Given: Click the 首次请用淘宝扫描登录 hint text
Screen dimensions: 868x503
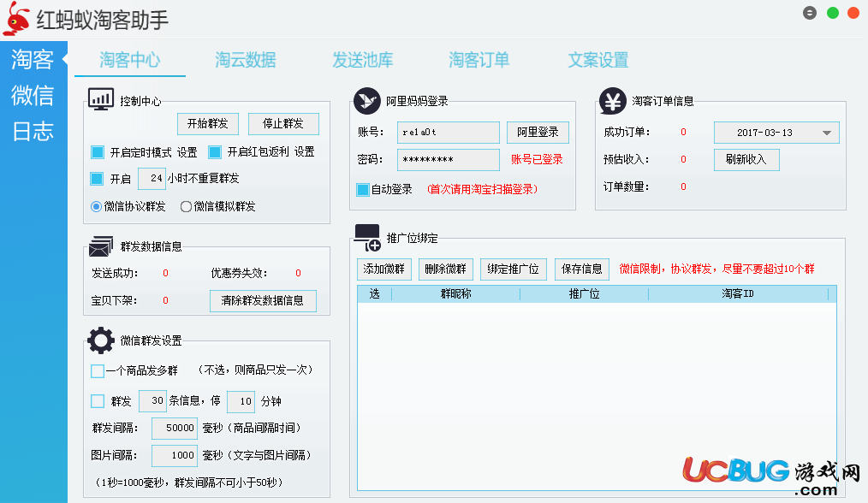Looking at the screenshot, I should pos(482,190).
